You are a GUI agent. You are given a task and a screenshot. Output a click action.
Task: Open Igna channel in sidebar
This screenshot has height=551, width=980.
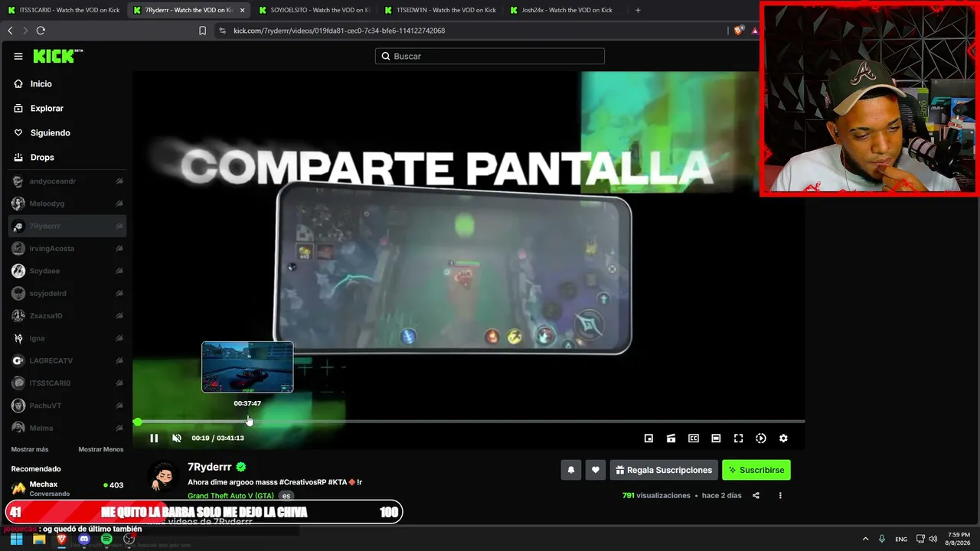click(67, 338)
